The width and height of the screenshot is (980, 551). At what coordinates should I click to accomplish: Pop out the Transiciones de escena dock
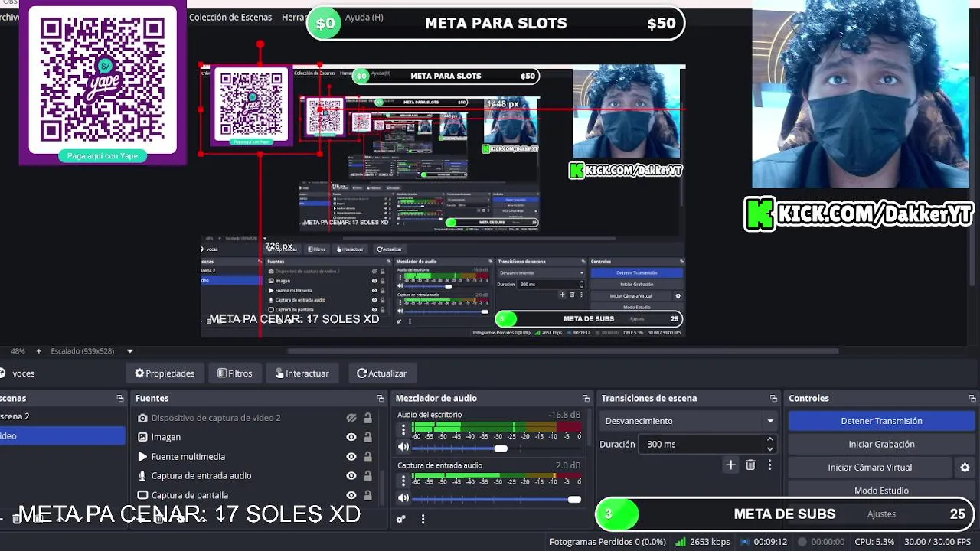(x=773, y=399)
